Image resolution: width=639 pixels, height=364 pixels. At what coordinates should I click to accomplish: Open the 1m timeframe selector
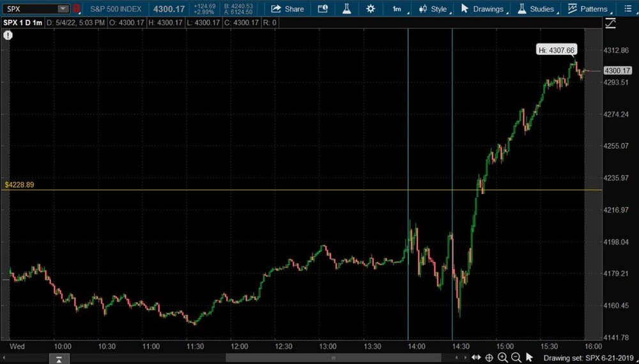click(x=397, y=9)
